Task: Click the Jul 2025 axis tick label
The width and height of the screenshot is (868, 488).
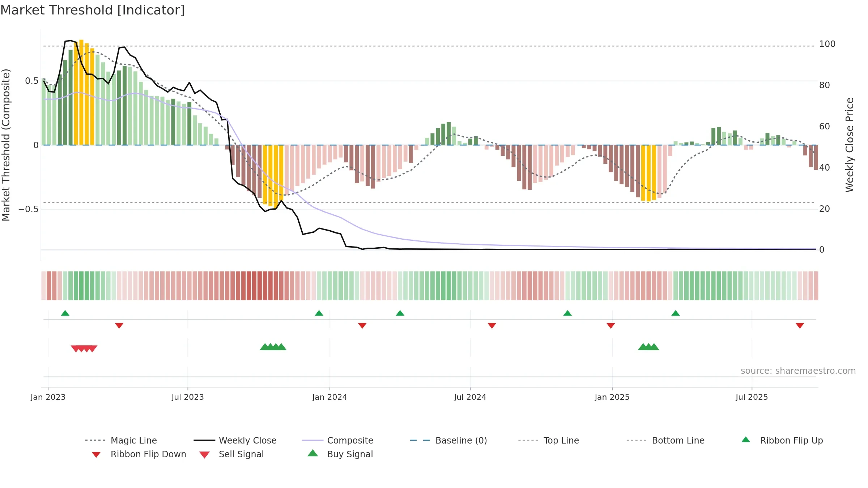Action: pos(752,397)
